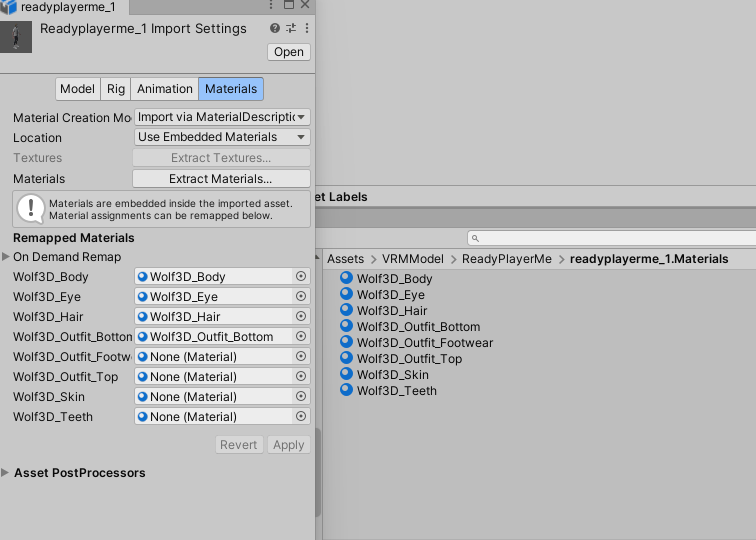Viewport: 756px width, 540px height.
Task: Switch to the Model tab
Action: (78, 89)
